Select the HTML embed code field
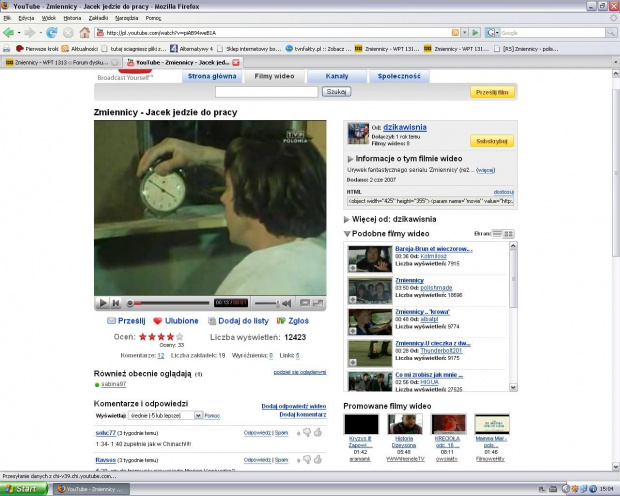 (430, 201)
